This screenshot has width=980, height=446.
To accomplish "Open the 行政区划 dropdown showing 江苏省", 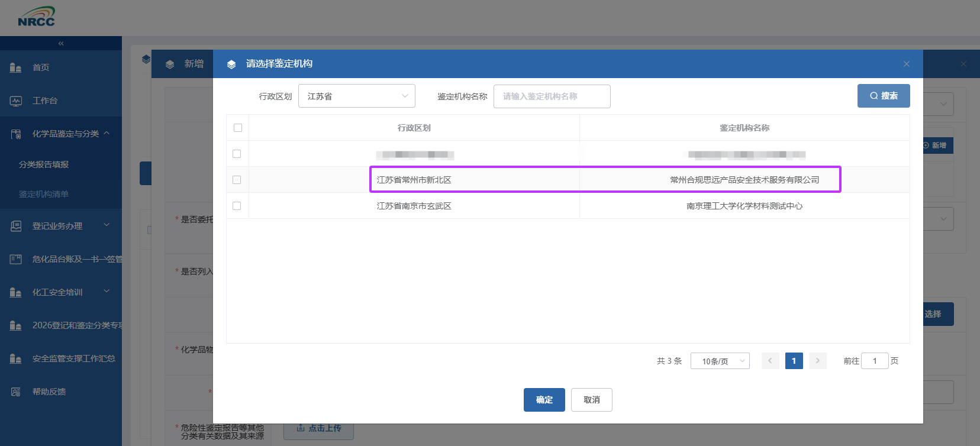I will point(356,96).
